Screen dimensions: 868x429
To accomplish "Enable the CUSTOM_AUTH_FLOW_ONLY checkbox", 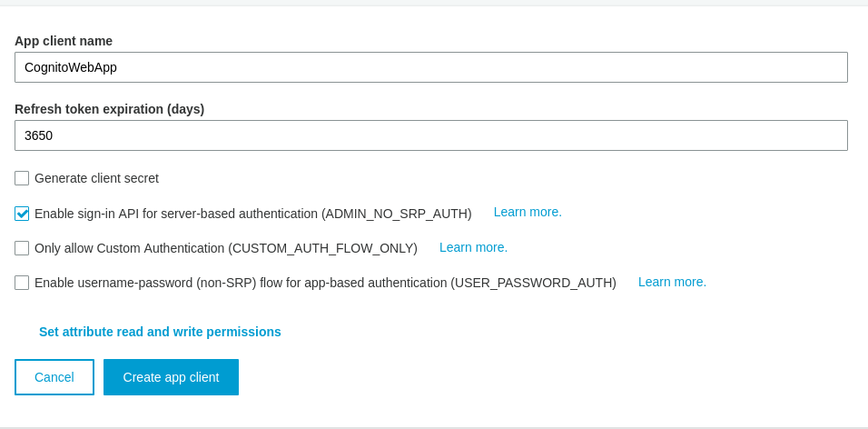I will [x=22, y=248].
